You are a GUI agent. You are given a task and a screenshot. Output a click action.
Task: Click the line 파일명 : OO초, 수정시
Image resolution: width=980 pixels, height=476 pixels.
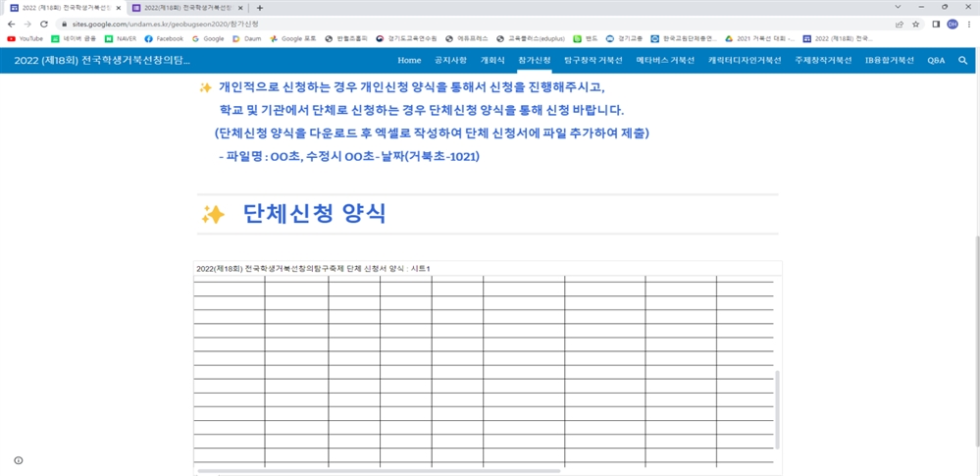point(349,157)
